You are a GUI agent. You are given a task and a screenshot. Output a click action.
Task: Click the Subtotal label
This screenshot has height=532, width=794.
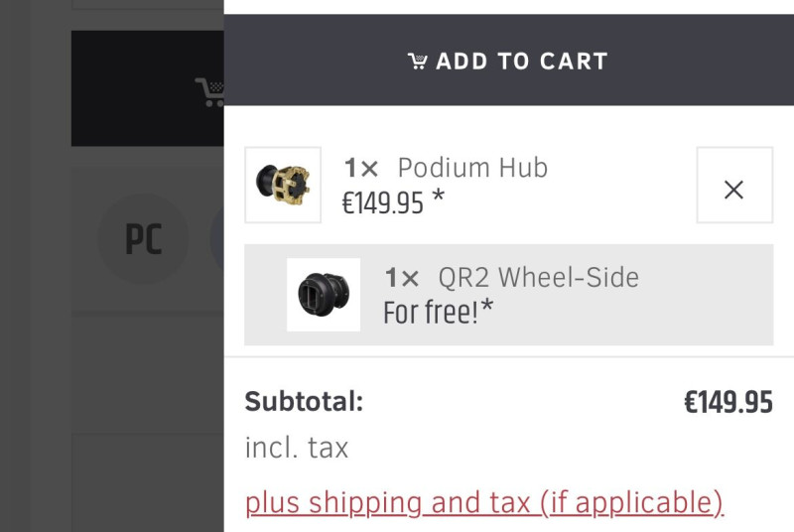[304, 401]
